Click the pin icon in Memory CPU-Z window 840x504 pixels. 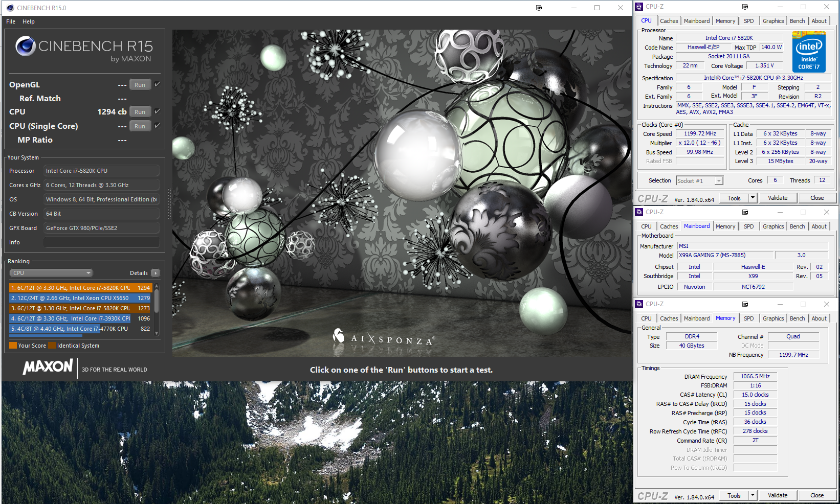click(745, 304)
